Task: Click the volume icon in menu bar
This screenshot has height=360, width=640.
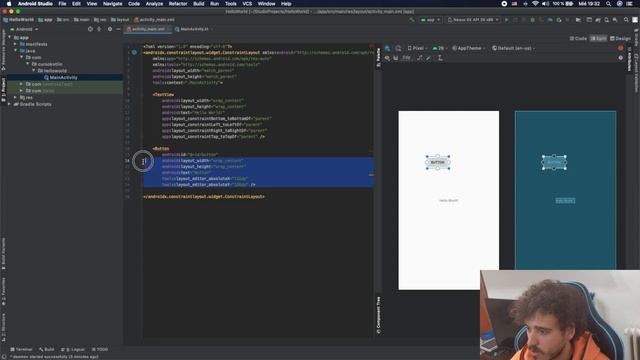Action: (545, 4)
